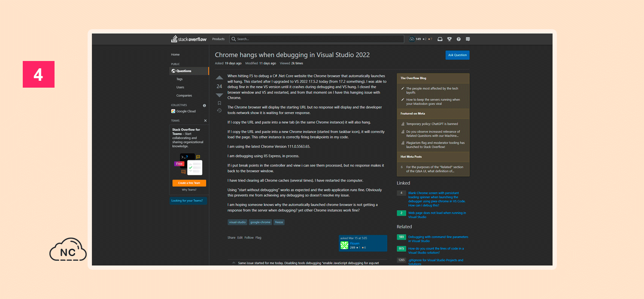Bookmark the question
The width and height of the screenshot is (644, 299).
click(x=219, y=103)
